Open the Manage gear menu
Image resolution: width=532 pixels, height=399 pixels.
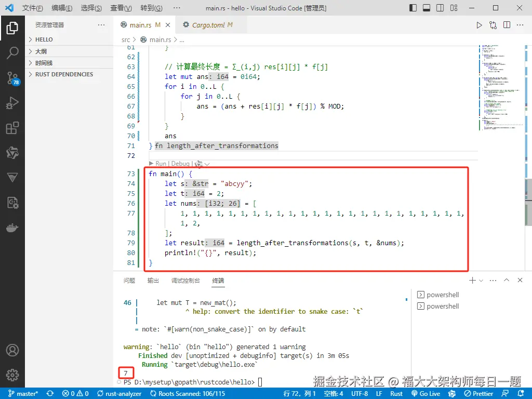[x=12, y=375]
